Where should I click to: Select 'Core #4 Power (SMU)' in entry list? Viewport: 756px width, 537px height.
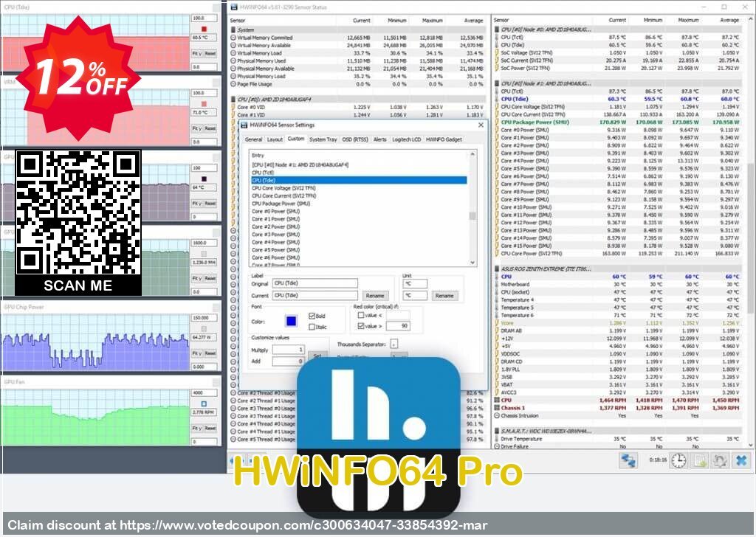tap(276, 242)
